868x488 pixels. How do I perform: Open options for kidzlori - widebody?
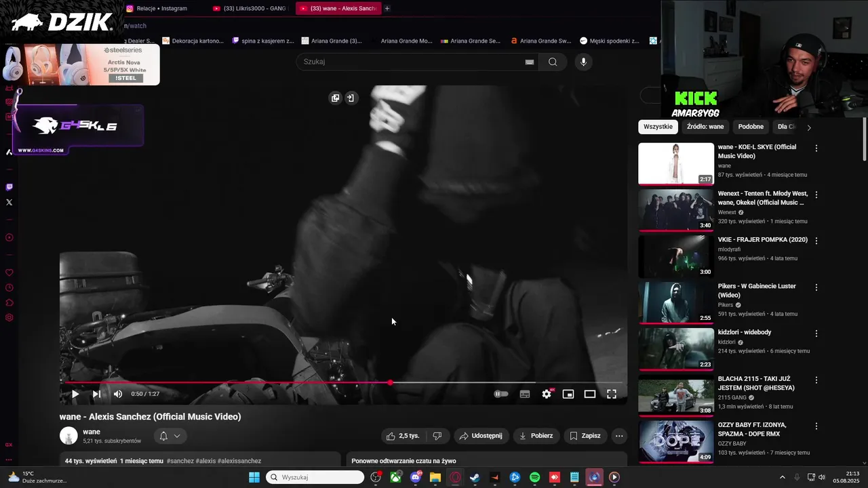pyautogui.click(x=816, y=333)
